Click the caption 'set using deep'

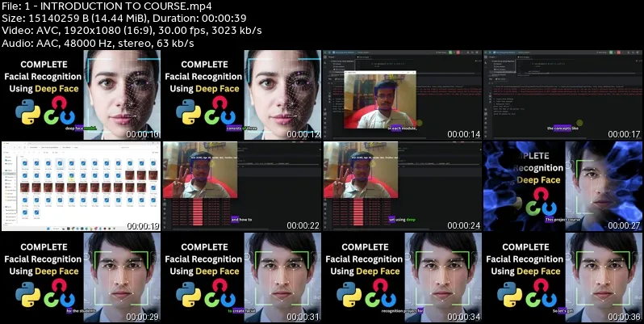click(402, 220)
